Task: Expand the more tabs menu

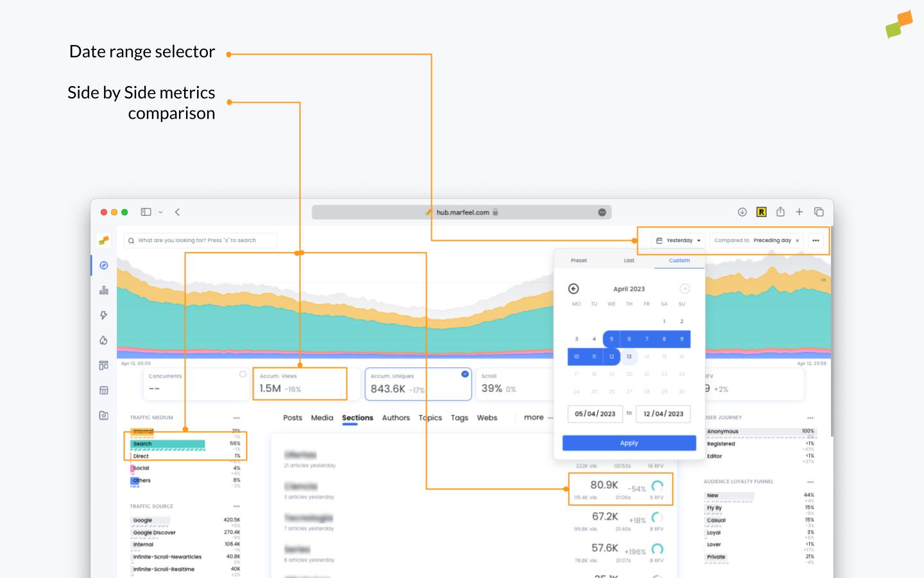Action: point(538,417)
